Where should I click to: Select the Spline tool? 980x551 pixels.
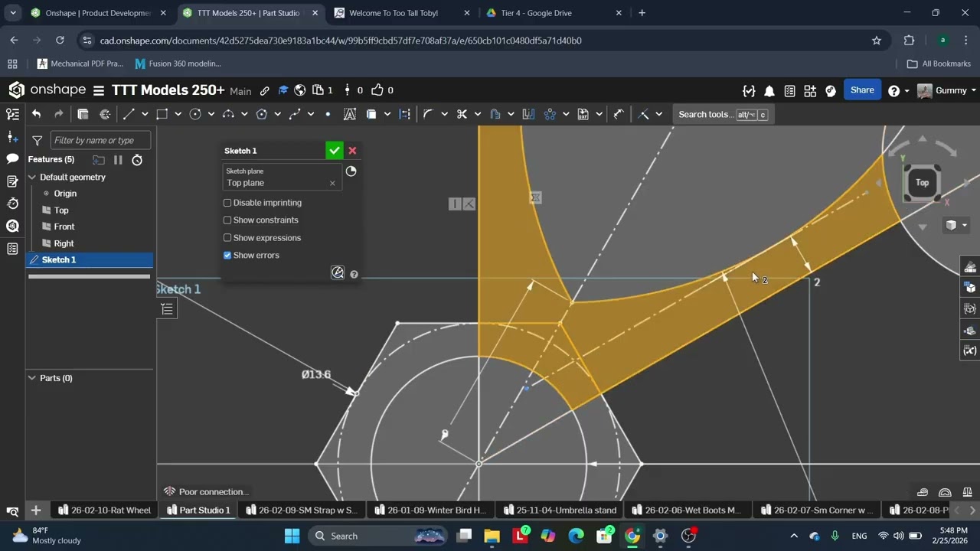pyautogui.click(x=295, y=114)
